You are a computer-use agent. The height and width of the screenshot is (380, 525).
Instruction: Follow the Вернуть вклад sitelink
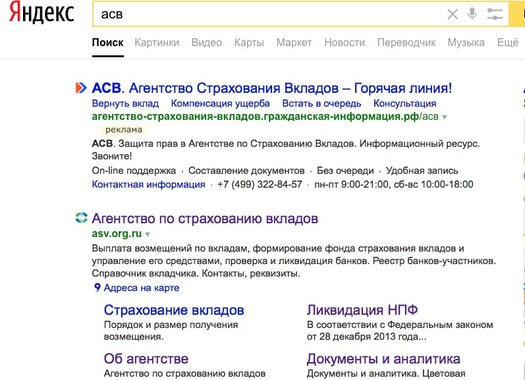[x=125, y=103]
